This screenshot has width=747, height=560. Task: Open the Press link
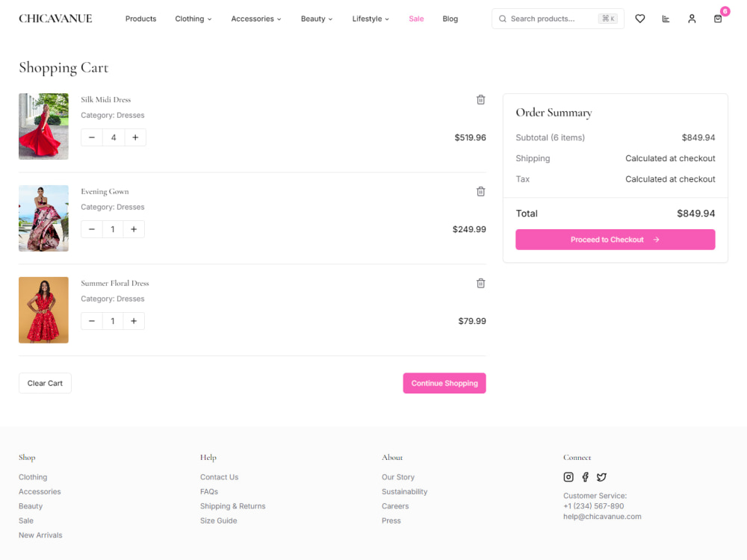pos(391,520)
